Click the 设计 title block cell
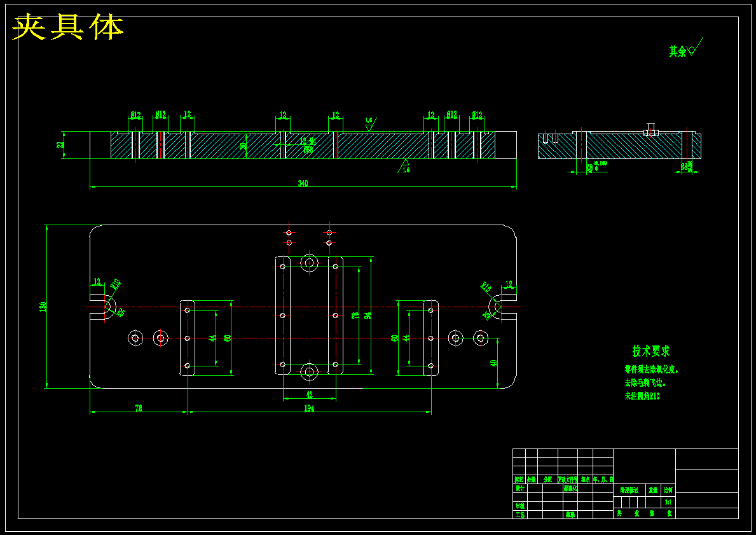The width and height of the screenshot is (756, 535). point(519,488)
